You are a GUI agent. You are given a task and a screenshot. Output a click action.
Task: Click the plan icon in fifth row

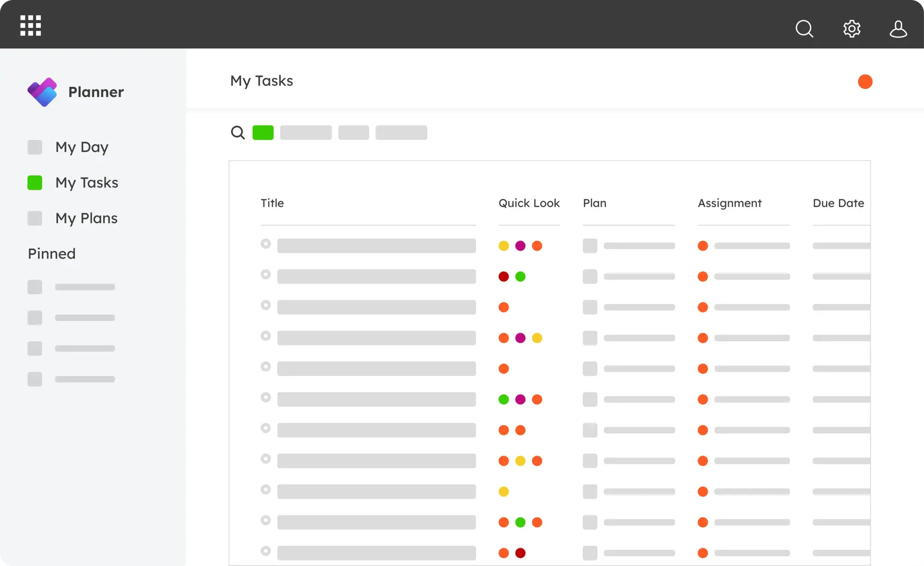[590, 368]
